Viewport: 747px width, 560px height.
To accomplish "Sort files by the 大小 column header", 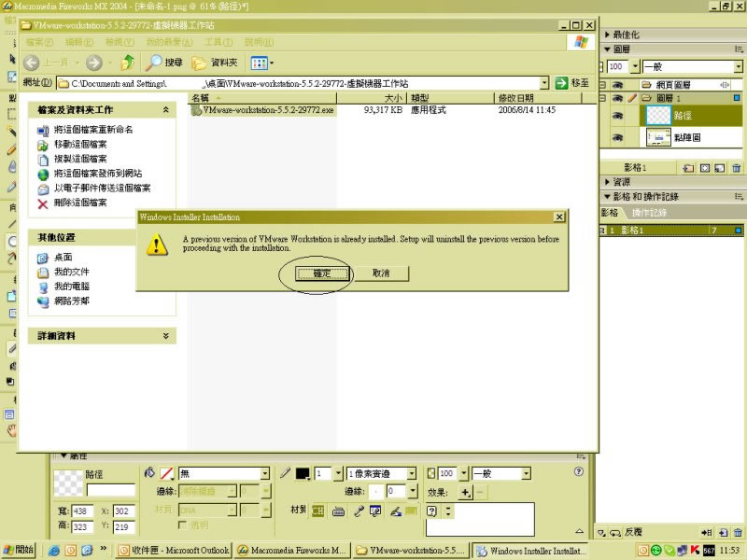I will pos(372,98).
